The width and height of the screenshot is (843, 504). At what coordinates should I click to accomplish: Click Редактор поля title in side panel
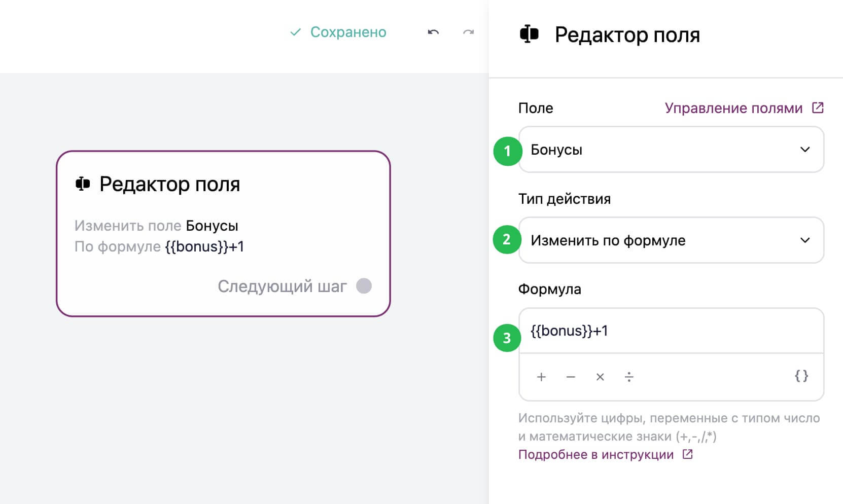point(627,34)
